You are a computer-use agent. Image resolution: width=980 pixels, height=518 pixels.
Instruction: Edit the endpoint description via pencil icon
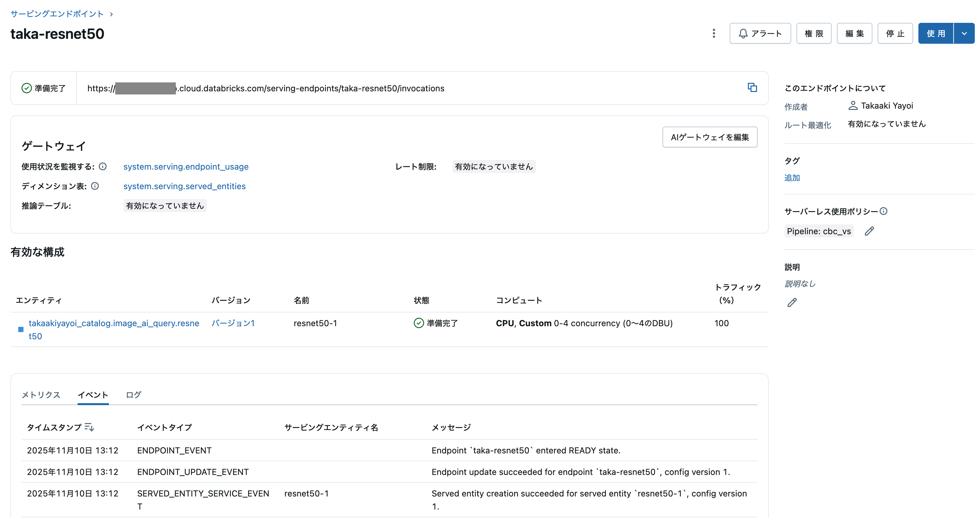[792, 302]
